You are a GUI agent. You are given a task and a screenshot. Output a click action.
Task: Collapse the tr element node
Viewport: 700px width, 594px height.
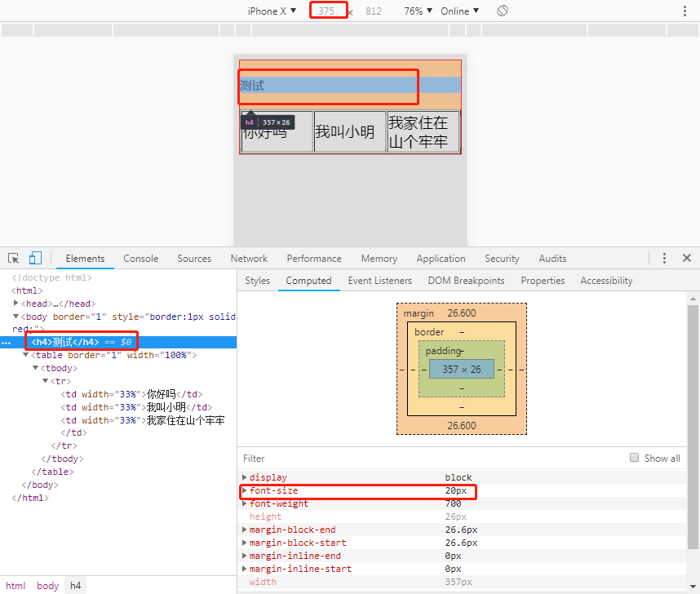click(46, 380)
